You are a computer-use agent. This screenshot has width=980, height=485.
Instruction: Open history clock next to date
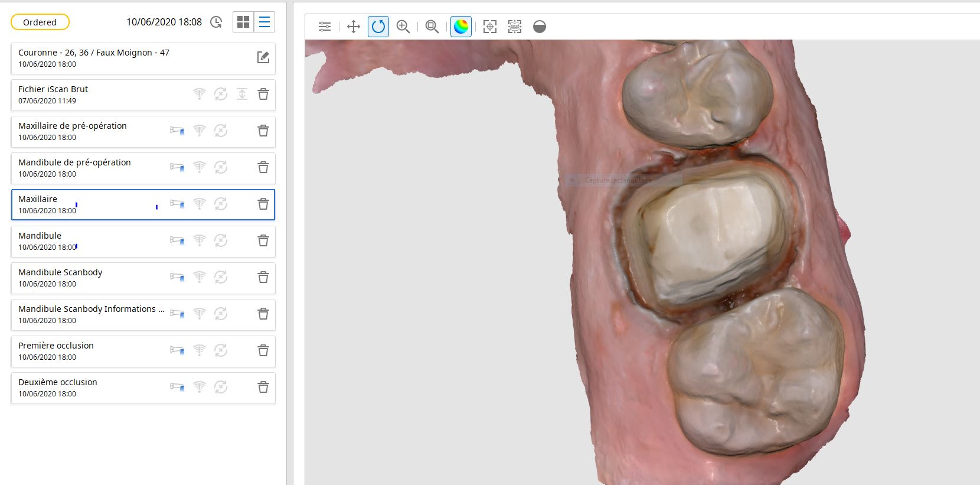click(x=217, y=22)
